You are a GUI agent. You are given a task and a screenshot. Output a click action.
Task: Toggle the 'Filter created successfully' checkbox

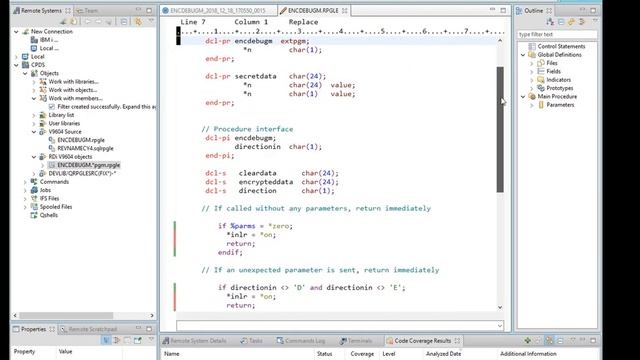pos(51,107)
